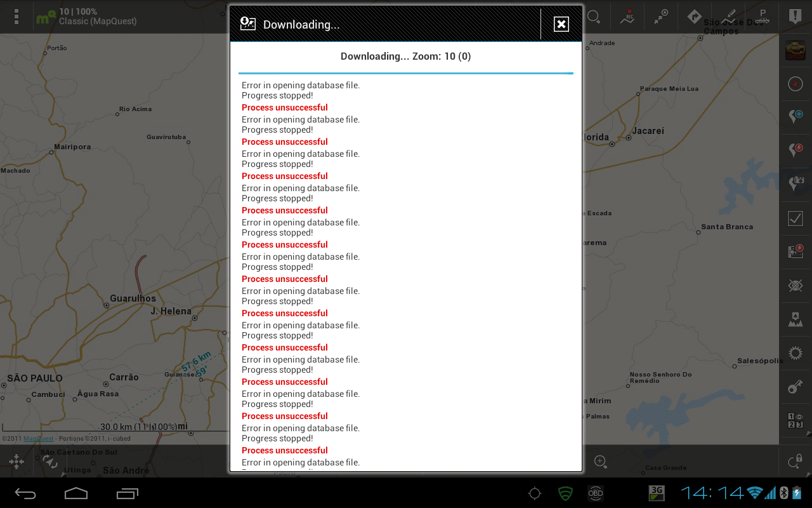Open the photo point camera pin icon
This screenshot has width=812, height=508.
click(x=796, y=184)
